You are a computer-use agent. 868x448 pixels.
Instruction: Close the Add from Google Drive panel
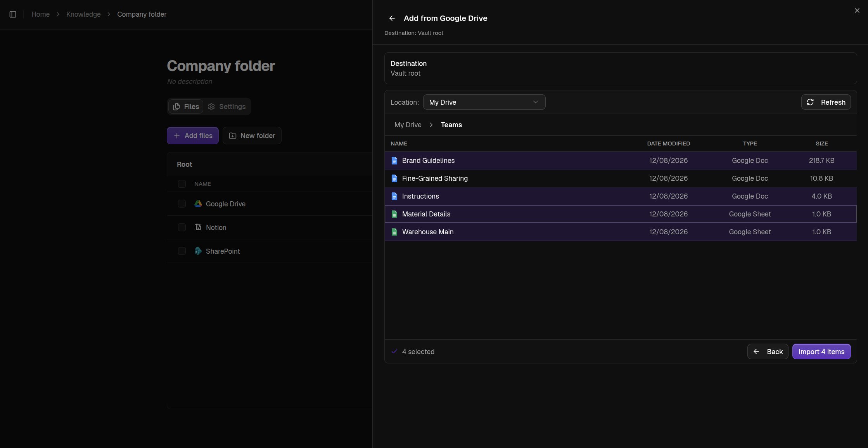coord(857,10)
